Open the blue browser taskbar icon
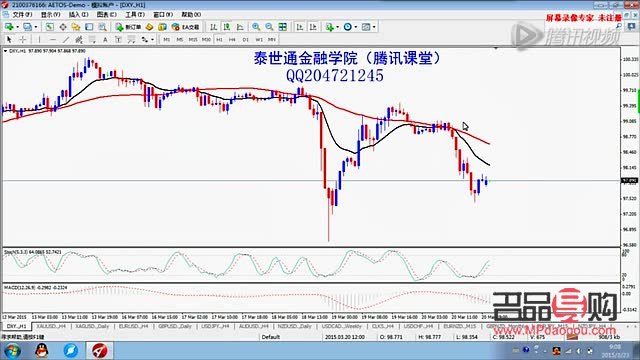 [x=71, y=351]
